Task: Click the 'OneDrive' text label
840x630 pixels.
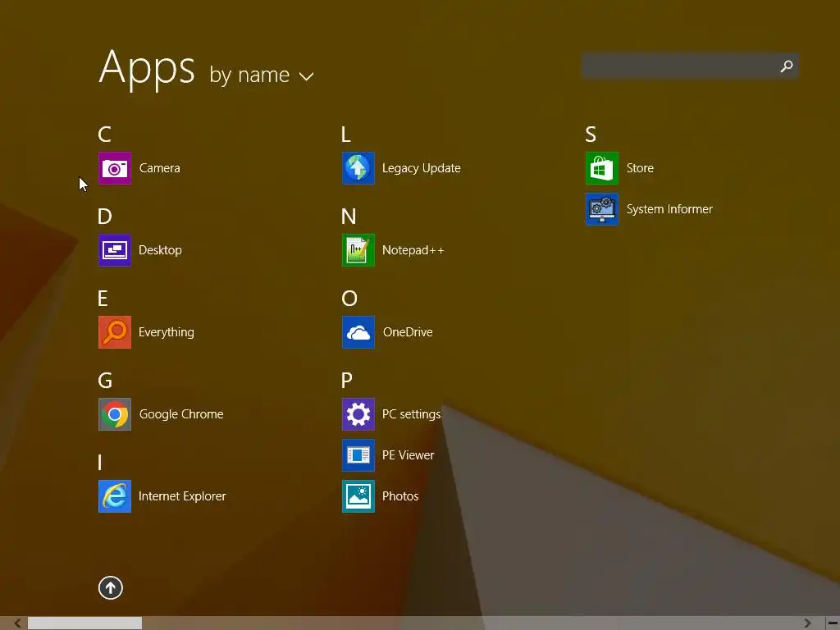Action: point(408,332)
